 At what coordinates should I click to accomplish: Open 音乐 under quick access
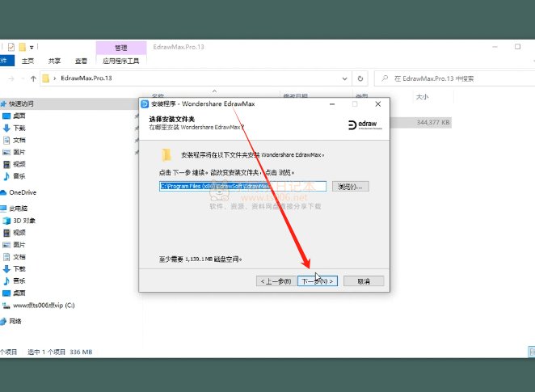pos(19,176)
